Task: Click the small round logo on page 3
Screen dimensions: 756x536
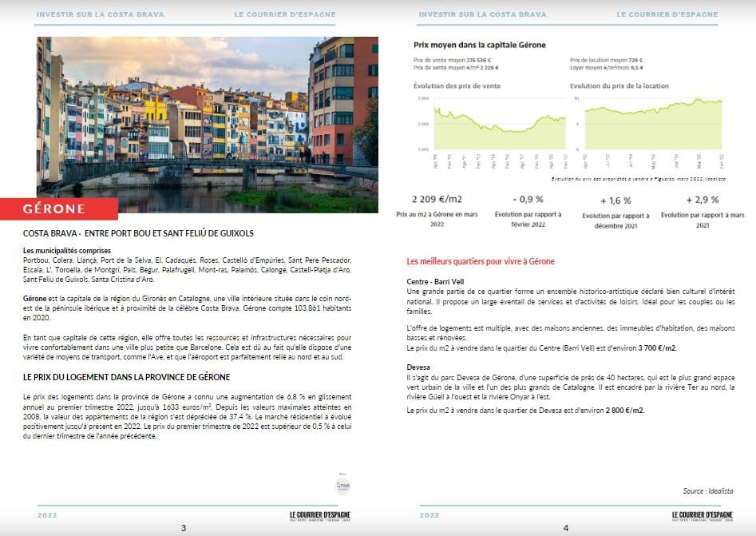Action: (342, 486)
